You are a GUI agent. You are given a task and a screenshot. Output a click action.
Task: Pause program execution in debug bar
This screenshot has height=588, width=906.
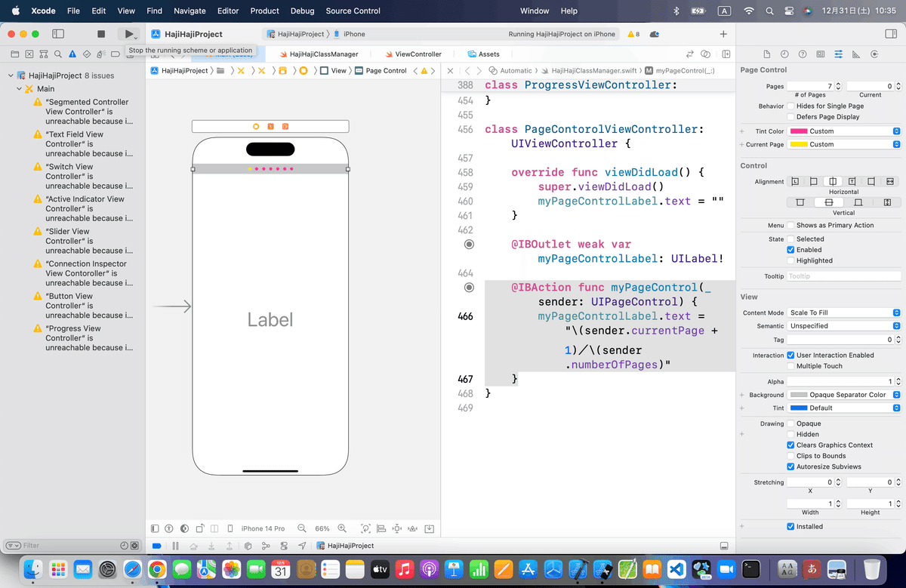click(175, 546)
